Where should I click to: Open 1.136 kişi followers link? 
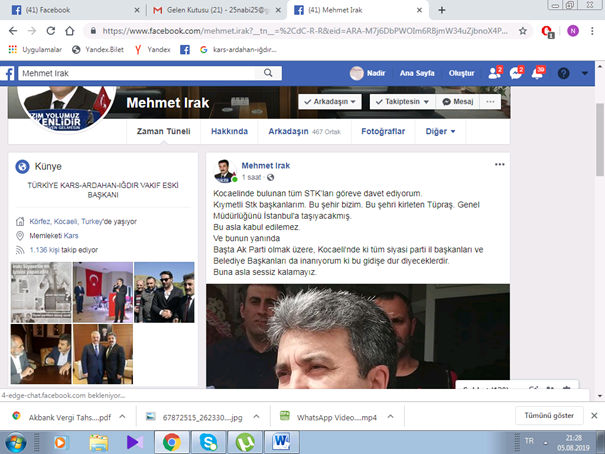(x=44, y=250)
